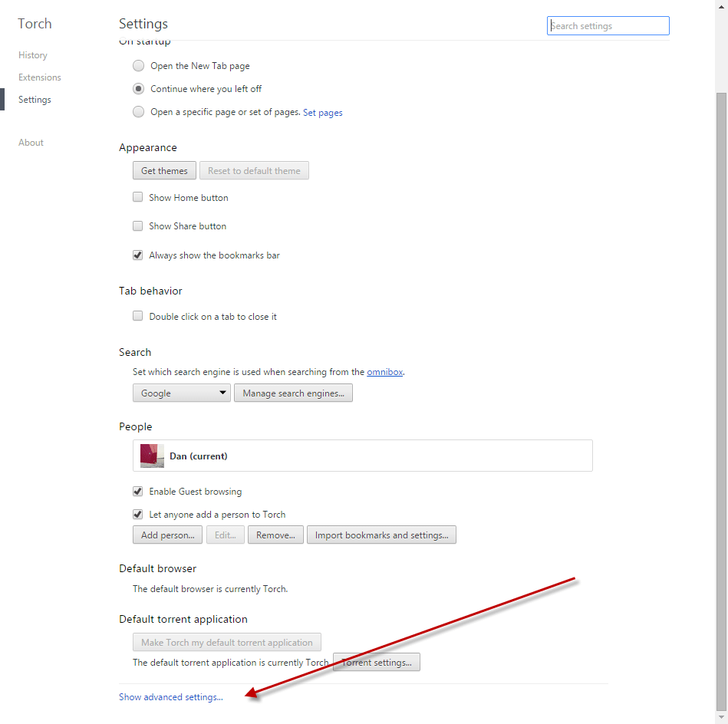Open the Set pages link

coord(323,113)
